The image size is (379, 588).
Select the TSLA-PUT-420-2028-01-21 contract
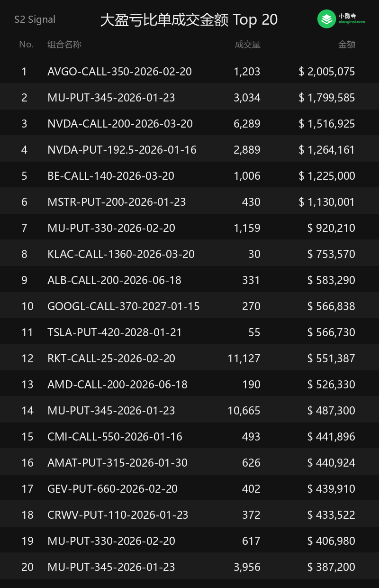point(115,332)
